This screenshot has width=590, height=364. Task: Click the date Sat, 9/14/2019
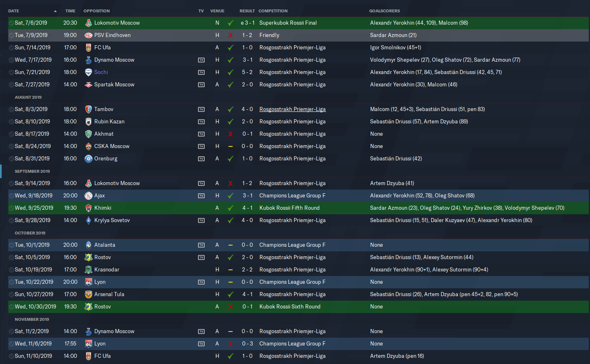coord(32,183)
